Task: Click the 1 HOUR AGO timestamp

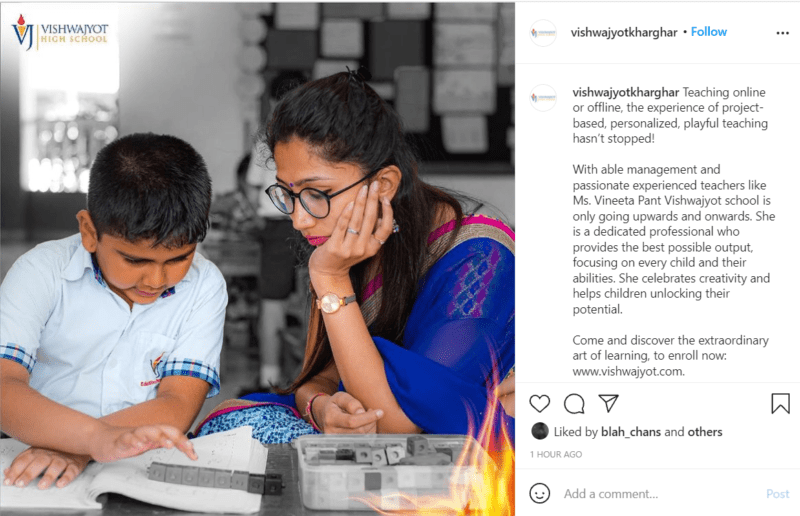Action: pyautogui.click(x=556, y=454)
